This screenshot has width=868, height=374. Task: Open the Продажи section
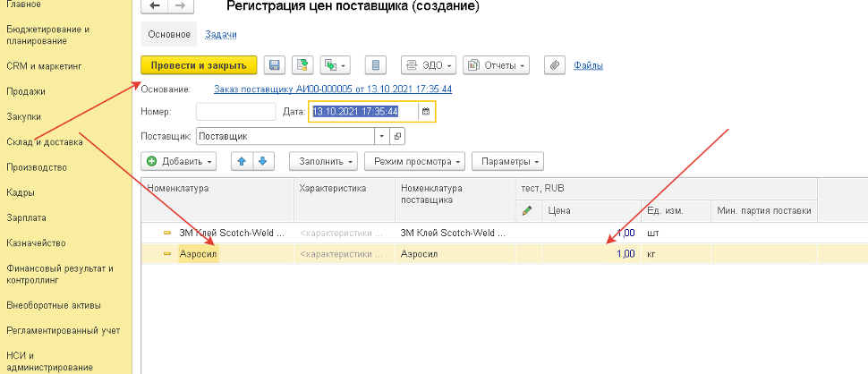point(26,91)
